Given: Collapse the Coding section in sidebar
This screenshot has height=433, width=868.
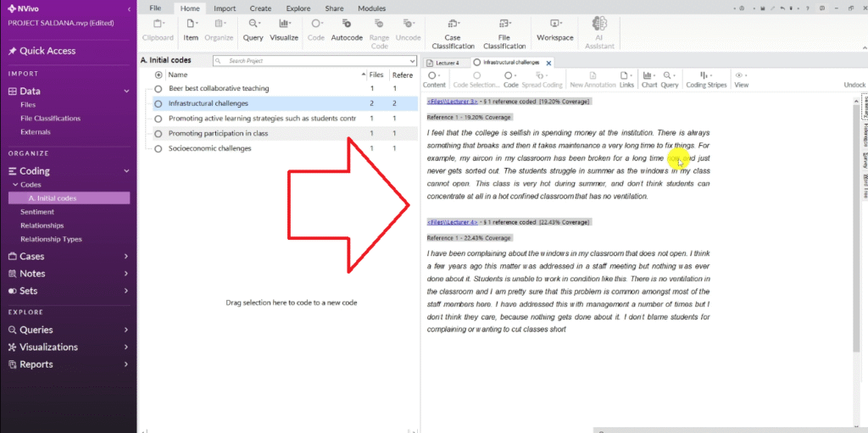Looking at the screenshot, I should pos(125,170).
